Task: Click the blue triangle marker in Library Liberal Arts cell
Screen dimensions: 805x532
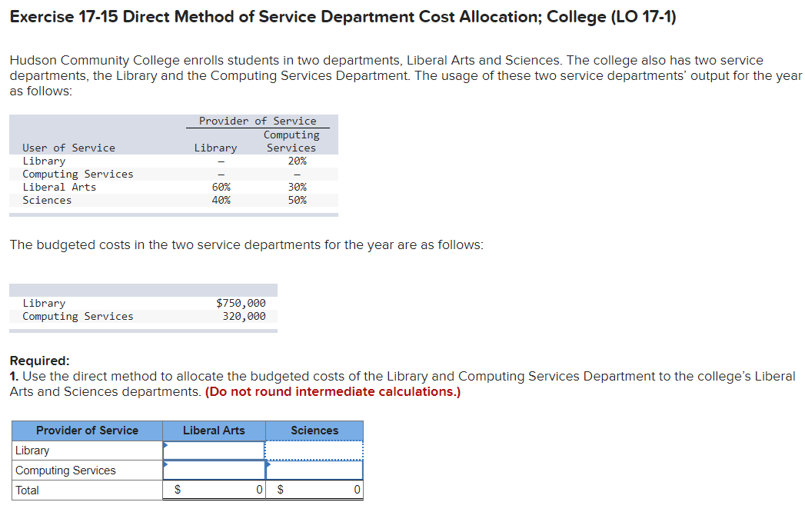Action: (165, 446)
